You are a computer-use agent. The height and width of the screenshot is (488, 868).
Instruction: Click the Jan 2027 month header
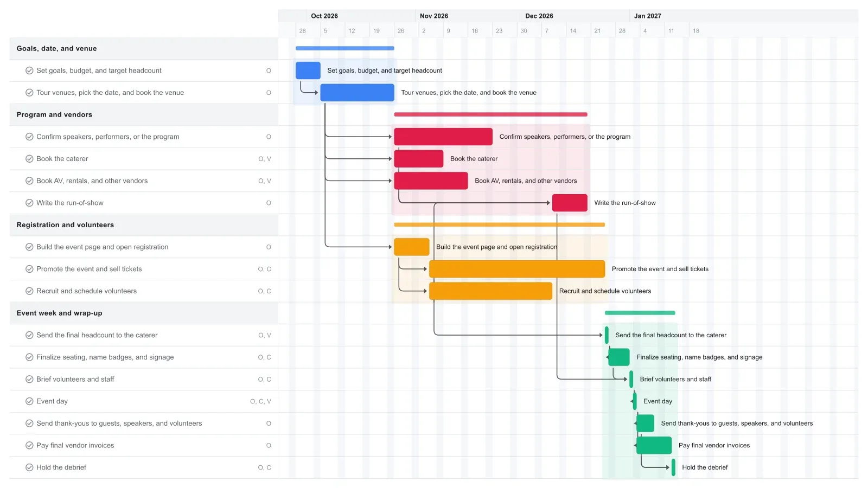[x=648, y=16]
